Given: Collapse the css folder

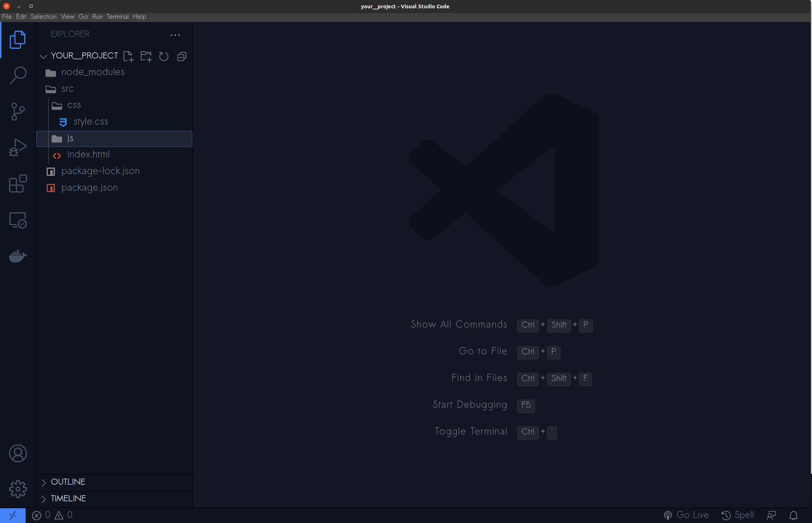Looking at the screenshot, I should coord(114,105).
